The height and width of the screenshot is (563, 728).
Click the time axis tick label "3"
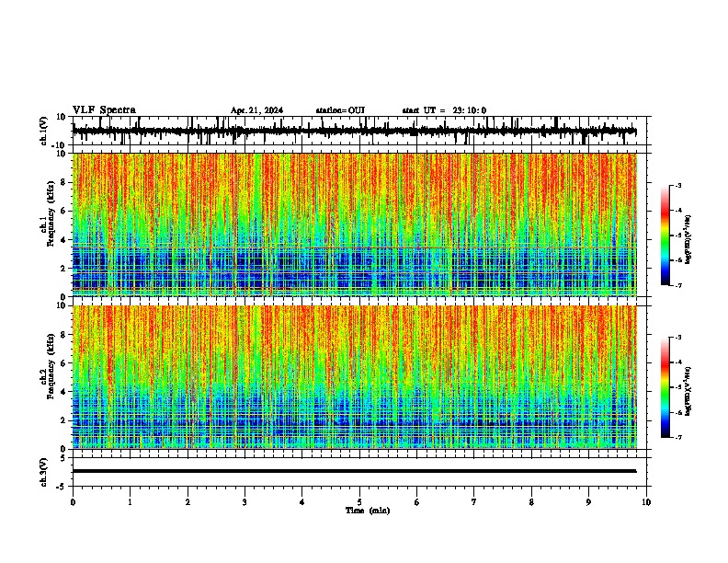245,502
